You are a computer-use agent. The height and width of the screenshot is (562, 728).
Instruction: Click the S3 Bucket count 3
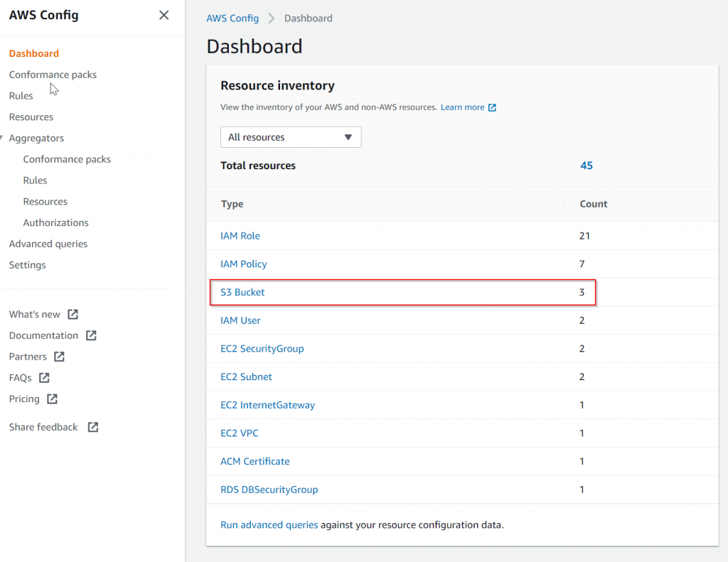[x=582, y=293]
